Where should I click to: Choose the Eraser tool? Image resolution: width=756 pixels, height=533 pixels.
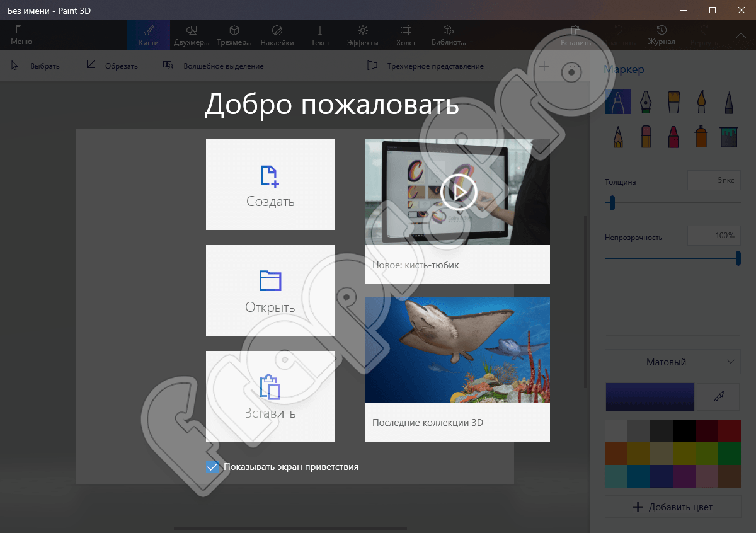pos(645,136)
